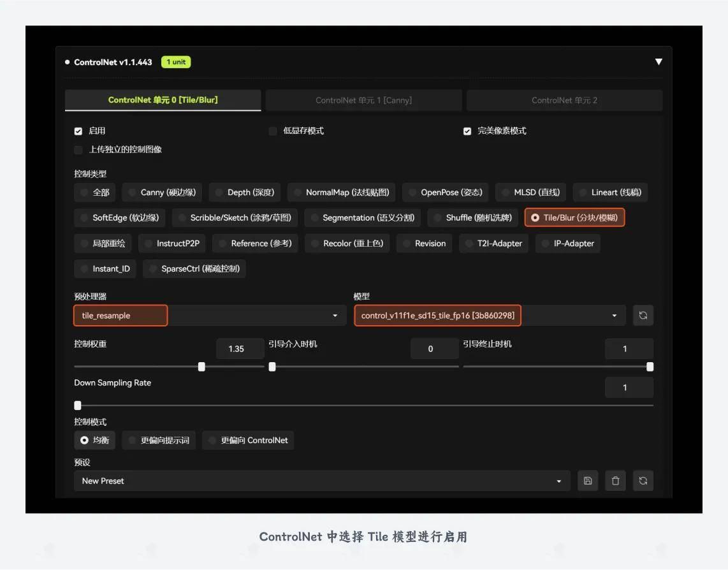Screen dimensions: 728x570
Task: Switch to ControlNet 单元 0 [Tile/Blur] tab
Action: [x=163, y=100]
